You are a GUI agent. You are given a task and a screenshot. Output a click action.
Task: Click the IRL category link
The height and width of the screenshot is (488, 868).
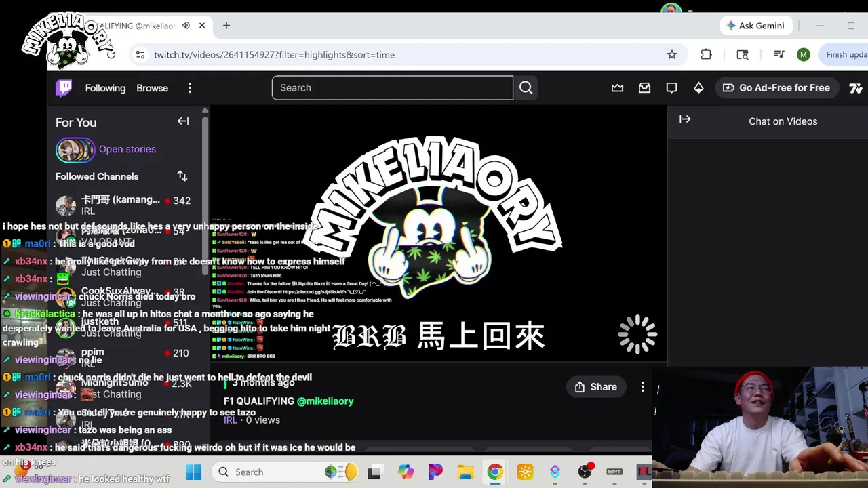point(231,420)
